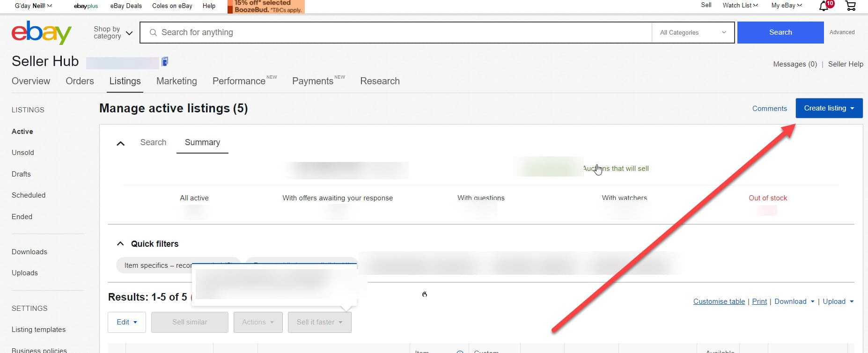The height and width of the screenshot is (353, 868).
Task: Open Downloads in sidebar
Action: pyautogui.click(x=29, y=252)
